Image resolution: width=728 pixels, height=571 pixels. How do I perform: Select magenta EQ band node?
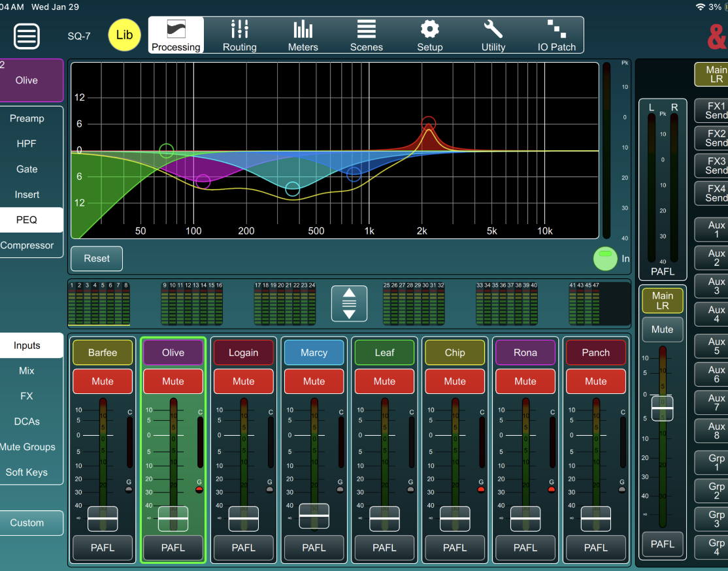[203, 182]
